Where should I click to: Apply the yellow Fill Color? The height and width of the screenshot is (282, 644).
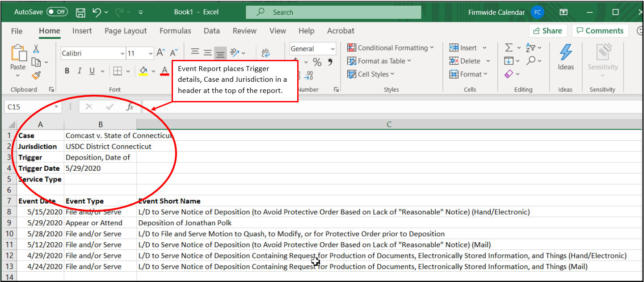pyautogui.click(x=143, y=71)
